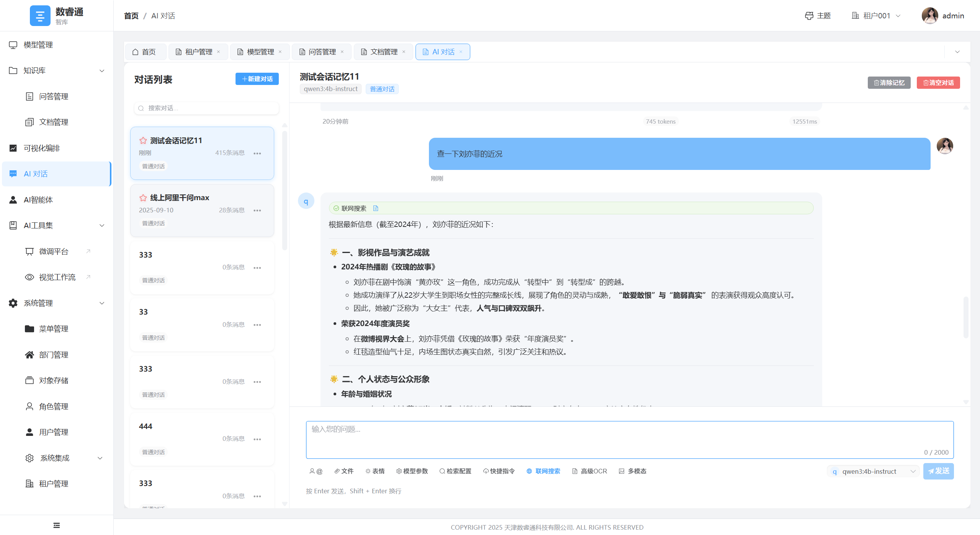Attach a file using the 文件 icon
The height and width of the screenshot is (535, 980).
pyautogui.click(x=344, y=471)
